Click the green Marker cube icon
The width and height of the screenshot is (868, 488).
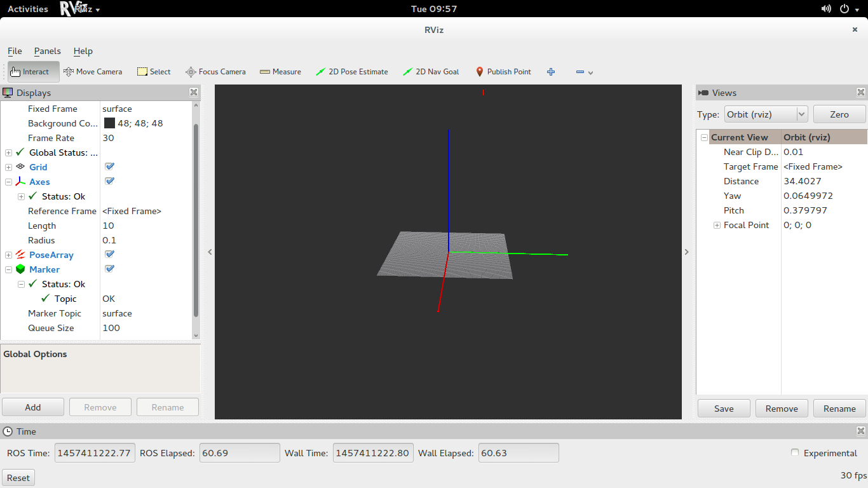coord(20,269)
